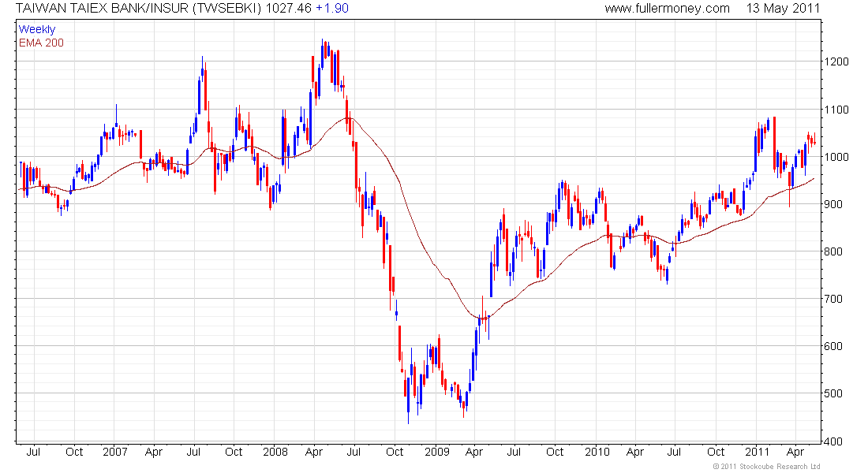Click the 2008 year label on time axis

pos(275,452)
